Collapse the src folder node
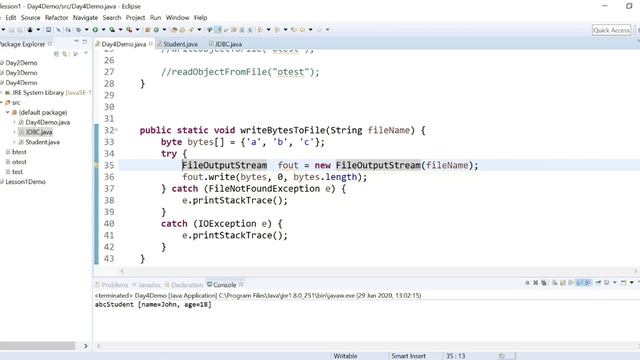This screenshot has width=640, height=360. tap(2, 102)
